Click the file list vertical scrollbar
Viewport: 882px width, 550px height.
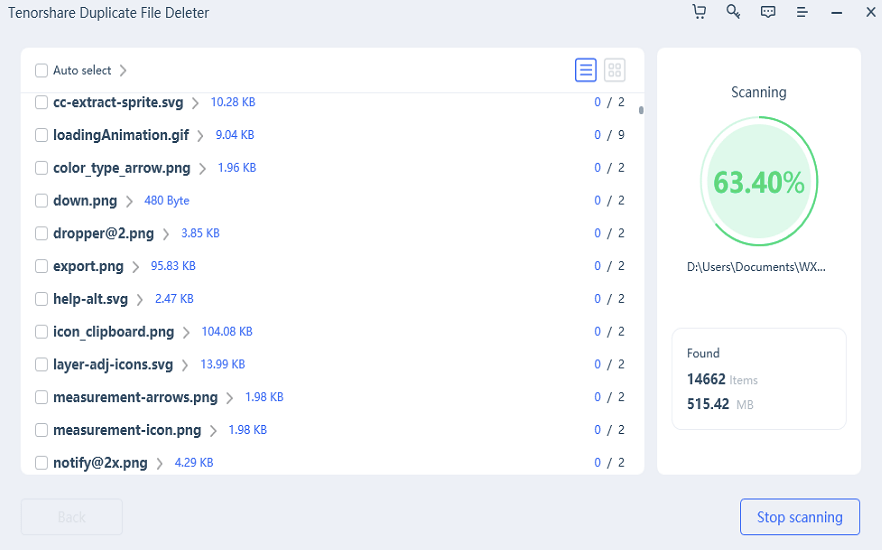[640, 111]
